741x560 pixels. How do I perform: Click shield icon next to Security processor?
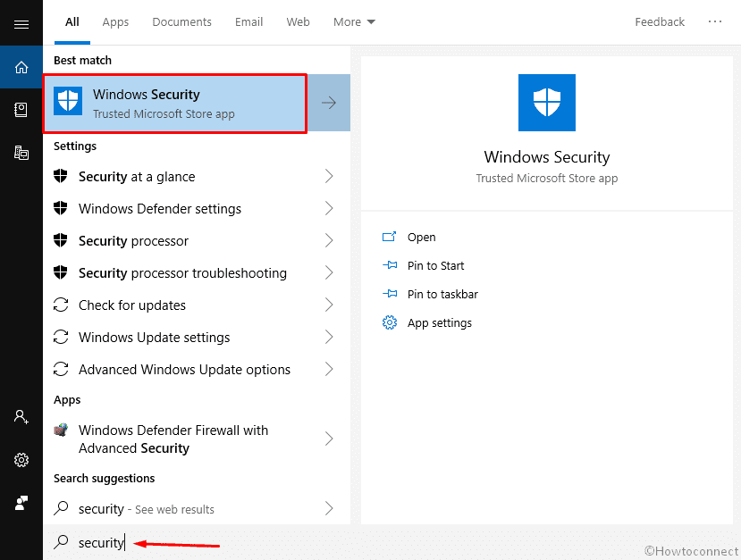pyautogui.click(x=61, y=240)
